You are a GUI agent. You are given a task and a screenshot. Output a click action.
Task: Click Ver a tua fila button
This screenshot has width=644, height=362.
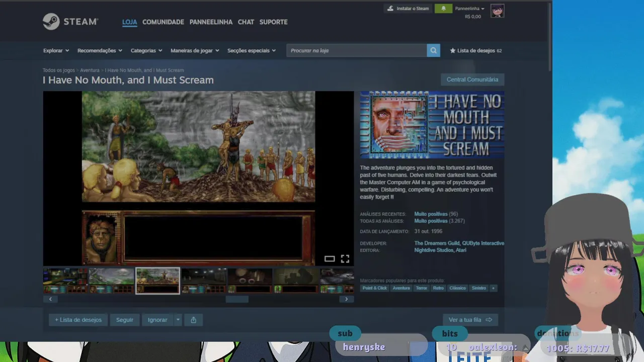point(470,320)
